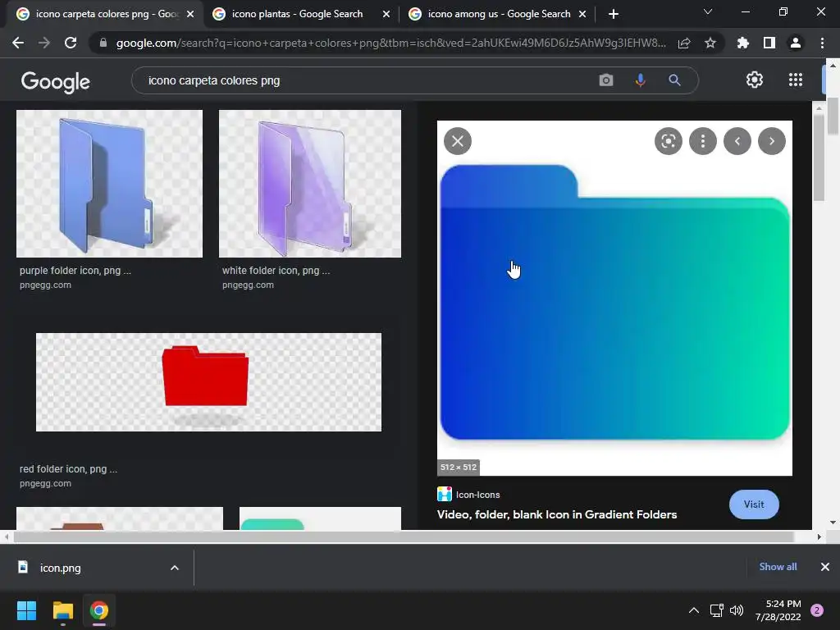Screen dimensions: 840x630
Task: Search by image using camera icon
Action: tap(606, 80)
